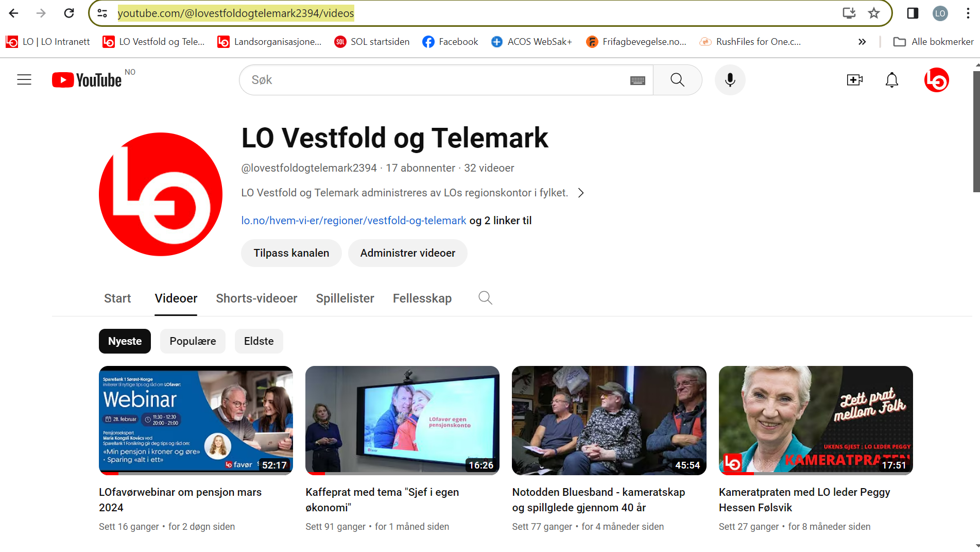Show hidden bookmarks via overflow chevron
This screenshot has width=980, height=552.
coord(863,42)
